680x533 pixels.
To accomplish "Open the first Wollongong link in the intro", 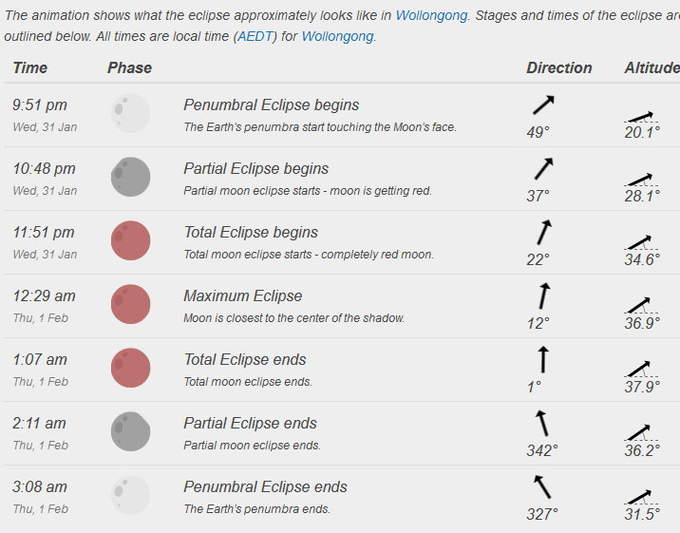I will 432,16.
